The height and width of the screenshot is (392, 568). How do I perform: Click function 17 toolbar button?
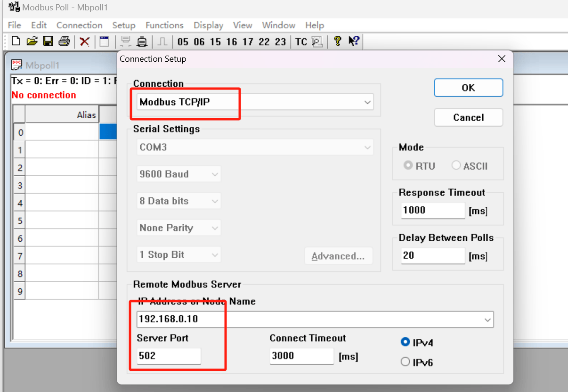248,42
